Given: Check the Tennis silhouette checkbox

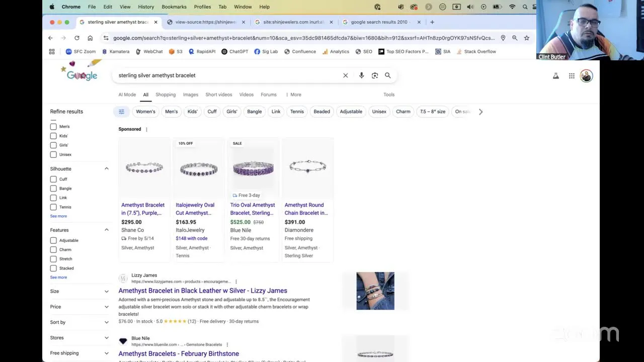Looking at the screenshot, I should tap(53, 207).
